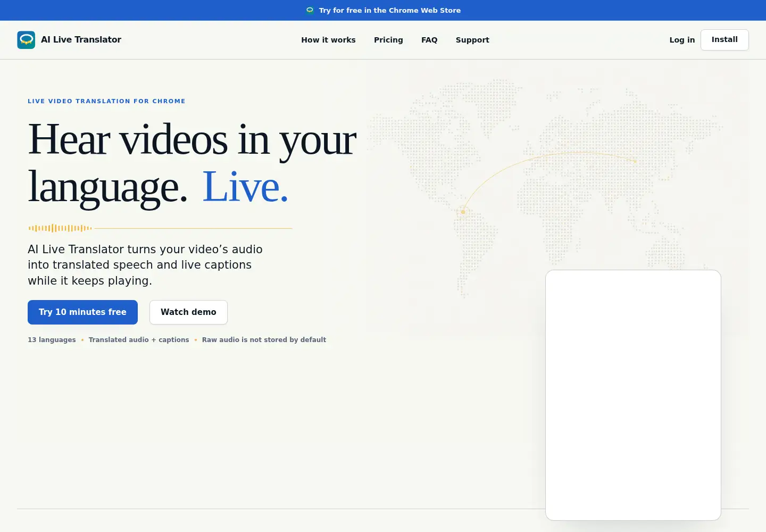Go to AI Live Translator home text
Image resolution: width=766 pixels, height=532 pixels.
[81, 40]
